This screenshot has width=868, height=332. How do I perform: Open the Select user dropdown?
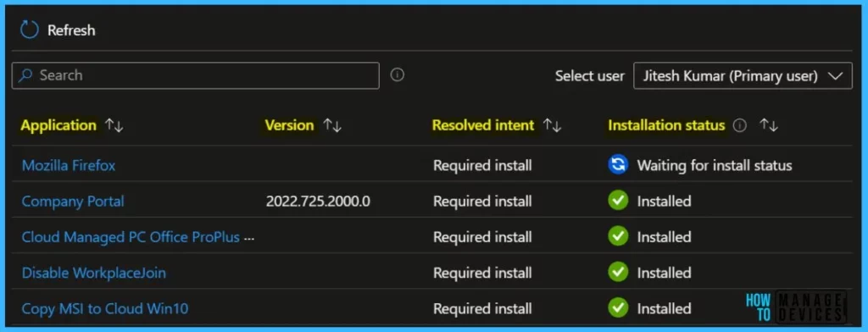tap(743, 76)
